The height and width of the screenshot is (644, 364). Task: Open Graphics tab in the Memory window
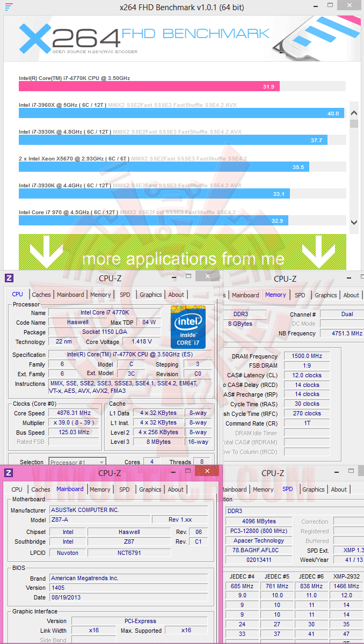coord(326,295)
